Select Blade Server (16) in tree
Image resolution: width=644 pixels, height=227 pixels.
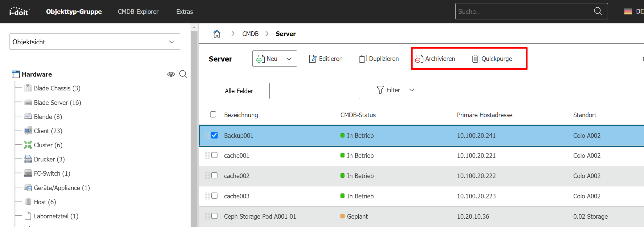pyautogui.click(x=58, y=103)
